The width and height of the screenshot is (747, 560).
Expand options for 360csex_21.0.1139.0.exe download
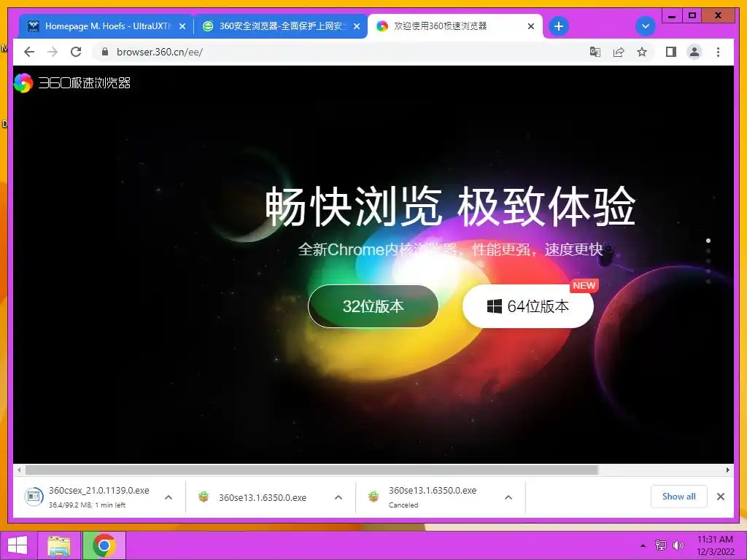tap(169, 497)
